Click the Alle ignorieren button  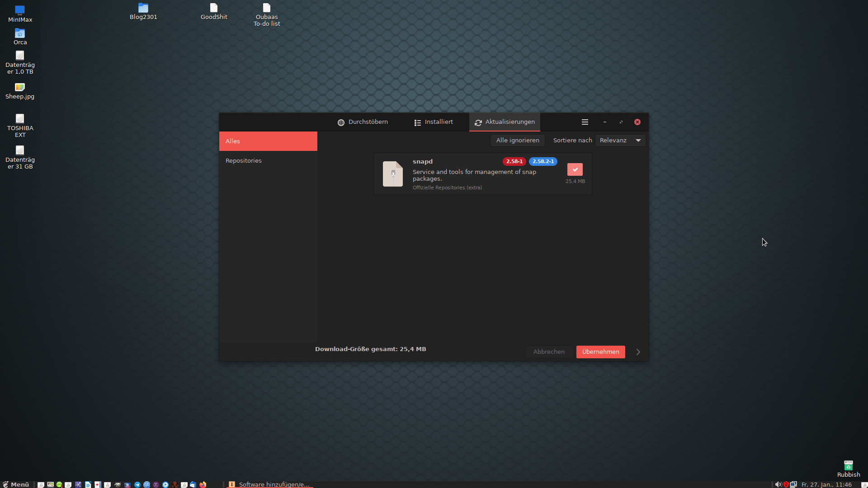coord(518,141)
